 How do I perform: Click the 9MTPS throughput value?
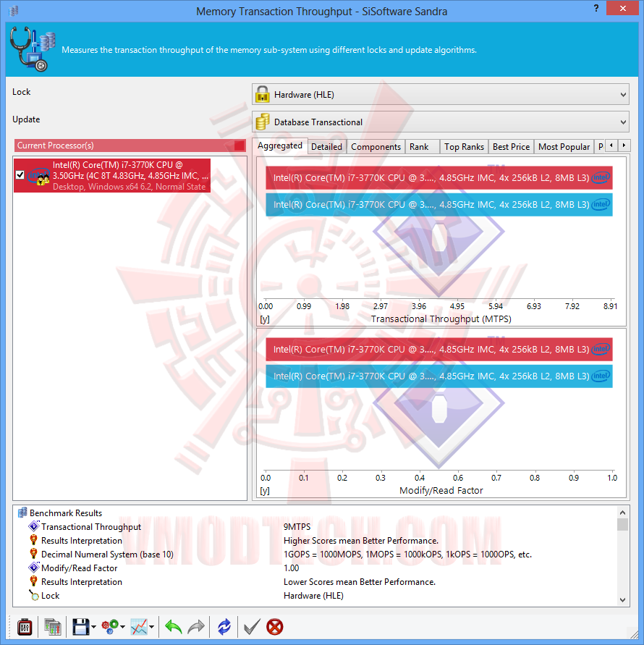tap(297, 527)
